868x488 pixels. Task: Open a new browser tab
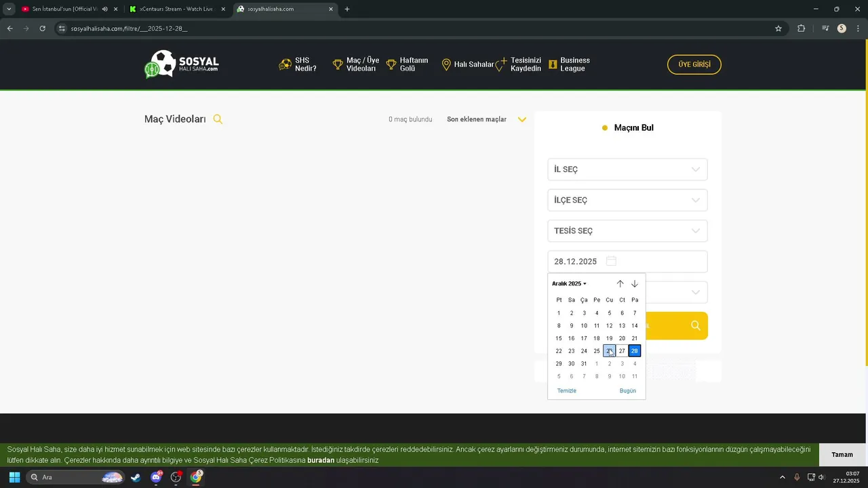pyautogui.click(x=347, y=9)
